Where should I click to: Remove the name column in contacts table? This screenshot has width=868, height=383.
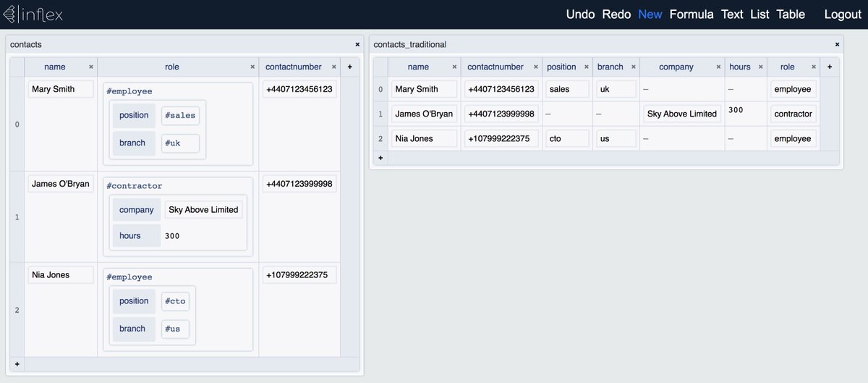point(90,67)
